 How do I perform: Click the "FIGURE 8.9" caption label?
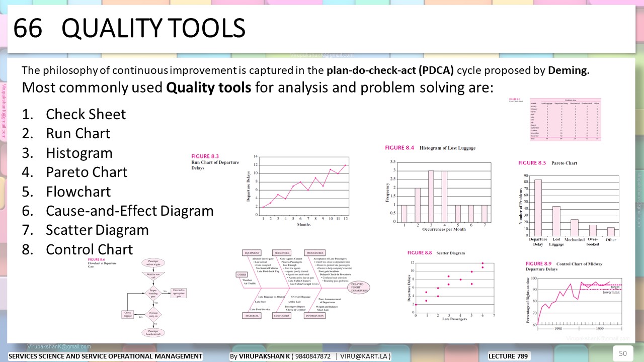coord(538,263)
